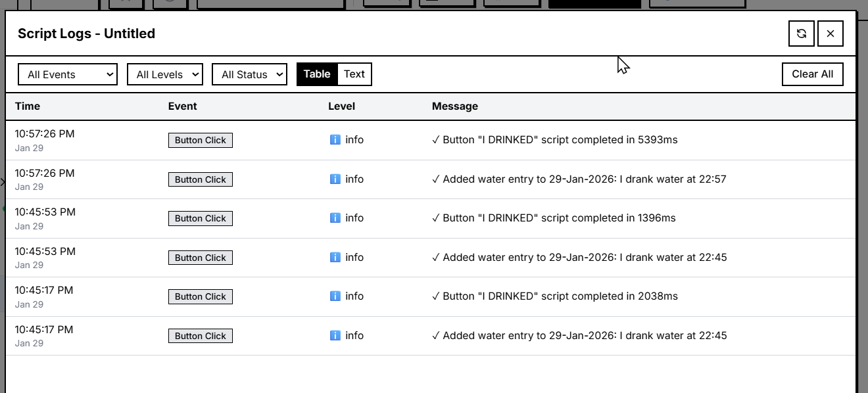Click the Time column header
Image resolution: width=868 pixels, height=393 pixels.
[27, 106]
